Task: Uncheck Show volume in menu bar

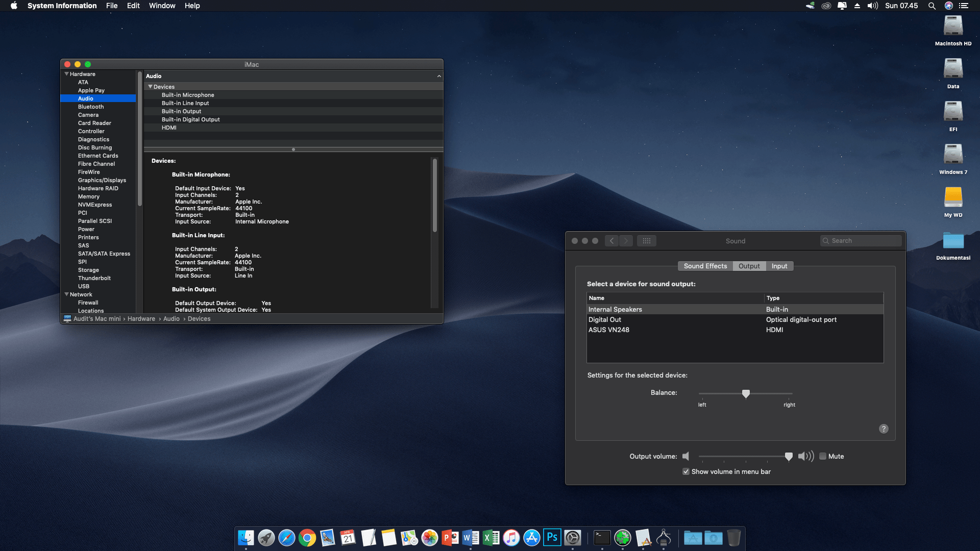Action: click(686, 472)
